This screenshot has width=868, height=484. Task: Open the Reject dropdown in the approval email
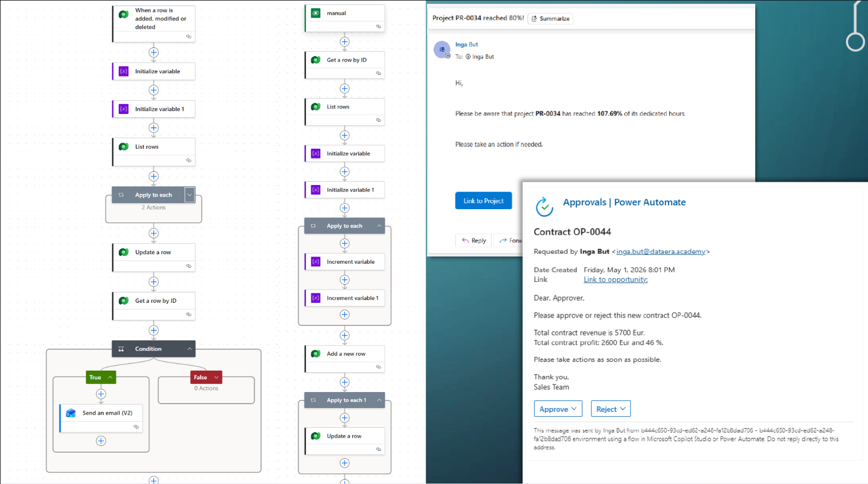tap(611, 409)
